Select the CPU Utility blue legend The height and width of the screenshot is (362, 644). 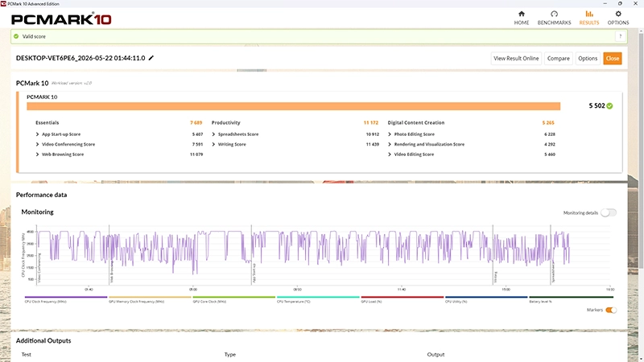click(x=486, y=299)
